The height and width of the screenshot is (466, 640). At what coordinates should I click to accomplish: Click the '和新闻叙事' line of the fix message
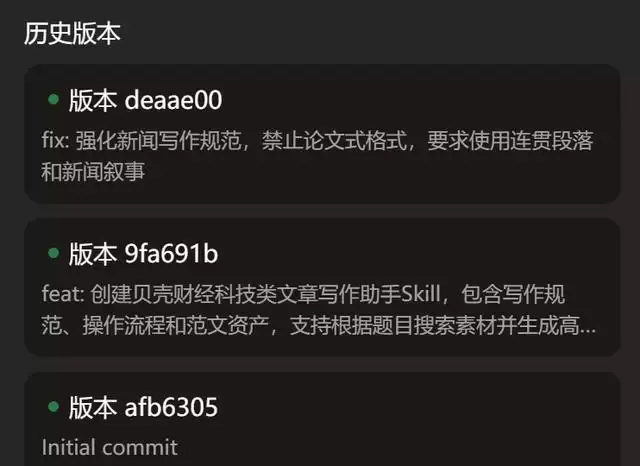[x=93, y=171]
